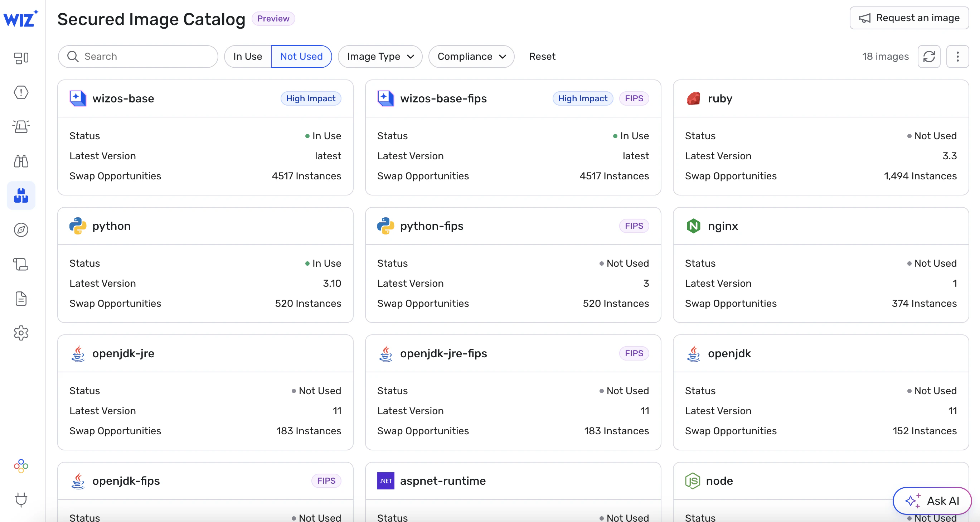Click the Node.js icon on node card

(x=692, y=481)
